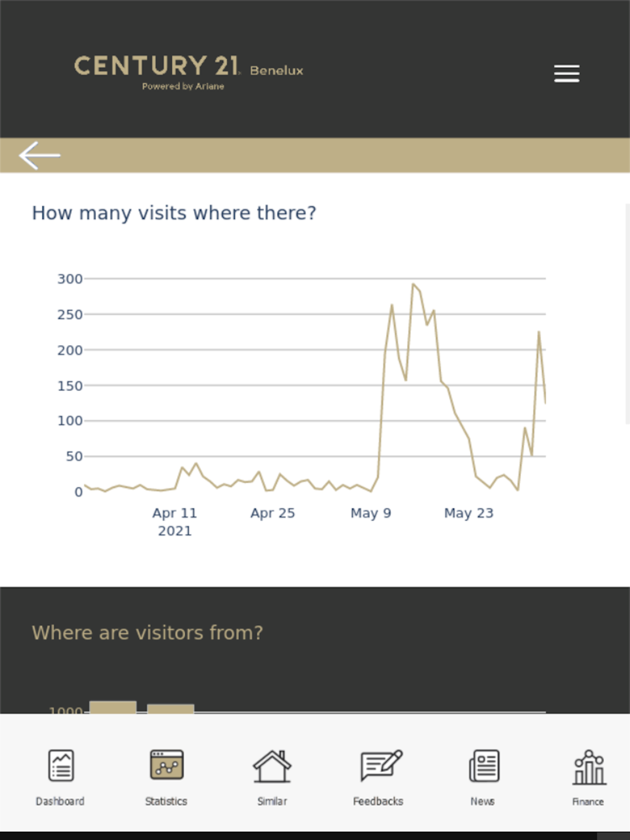
Task: Click the Statistics tab label
Action: 166,801
